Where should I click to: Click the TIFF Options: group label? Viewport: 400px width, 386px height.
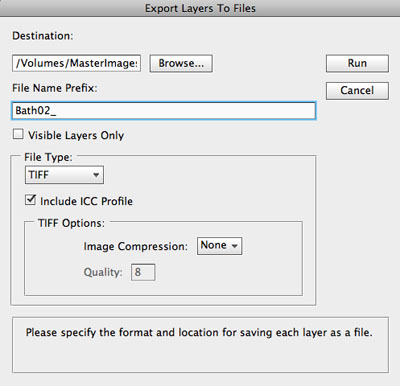(71, 223)
